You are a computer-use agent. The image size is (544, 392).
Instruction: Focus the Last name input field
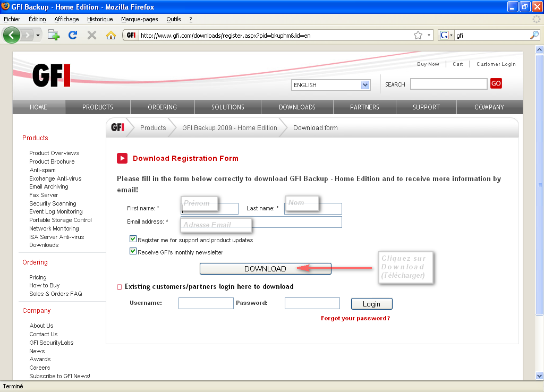coord(313,209)
